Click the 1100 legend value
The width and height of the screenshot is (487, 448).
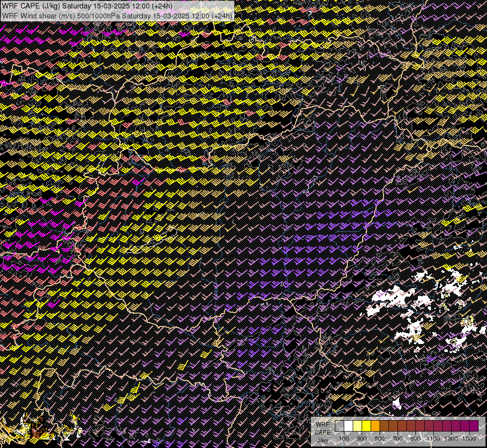433,439
